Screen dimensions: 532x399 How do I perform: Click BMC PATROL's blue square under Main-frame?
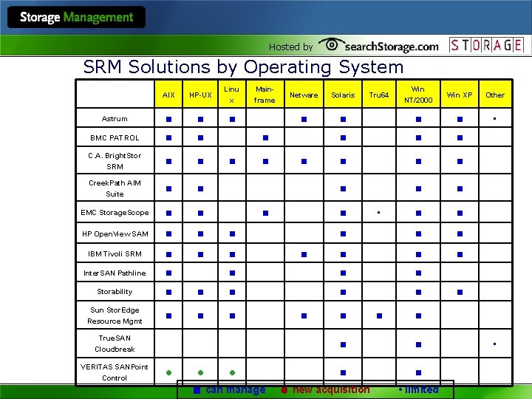click(266, 137)
